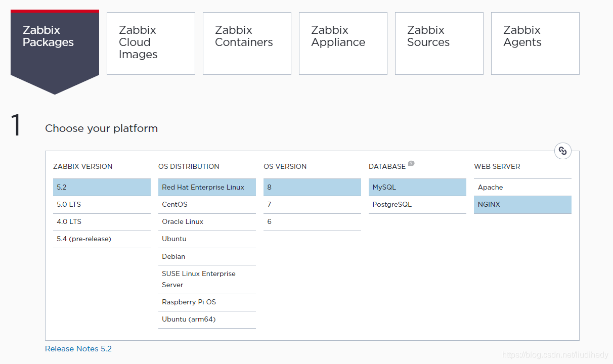This screenshot has height=364, width=613.
Task: Go to Zabbix Appliance tab
Action: [x=343, y=43]
